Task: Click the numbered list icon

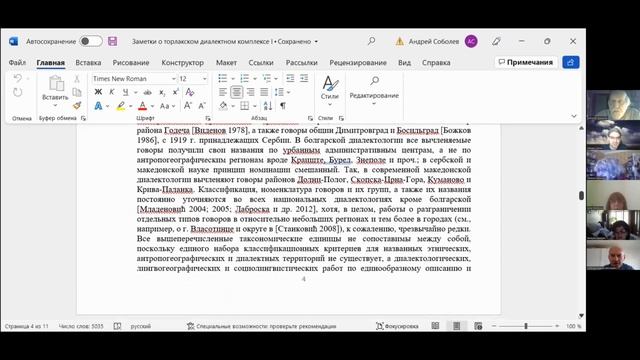Action: coord(244,78)
